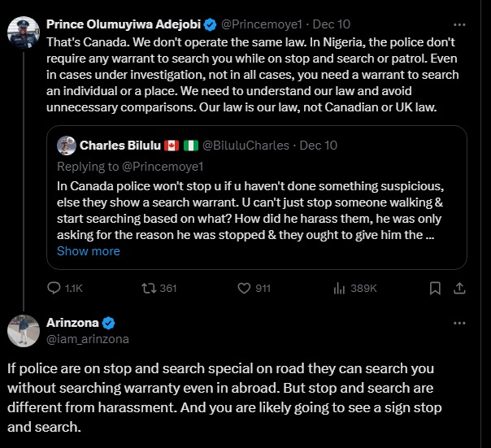Share the tweet using share icon
The height and width of the screenshot is (448, 491).
[x=458, y=288]
